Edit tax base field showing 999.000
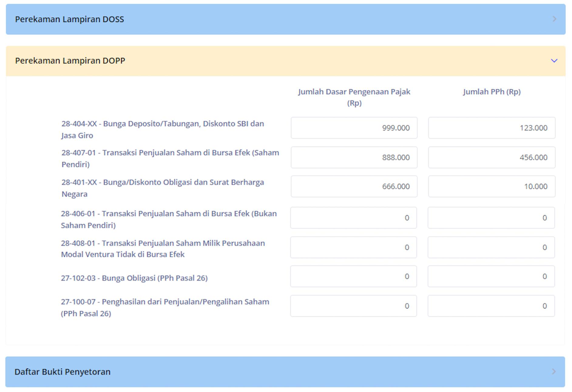 (x=354, y=128)
